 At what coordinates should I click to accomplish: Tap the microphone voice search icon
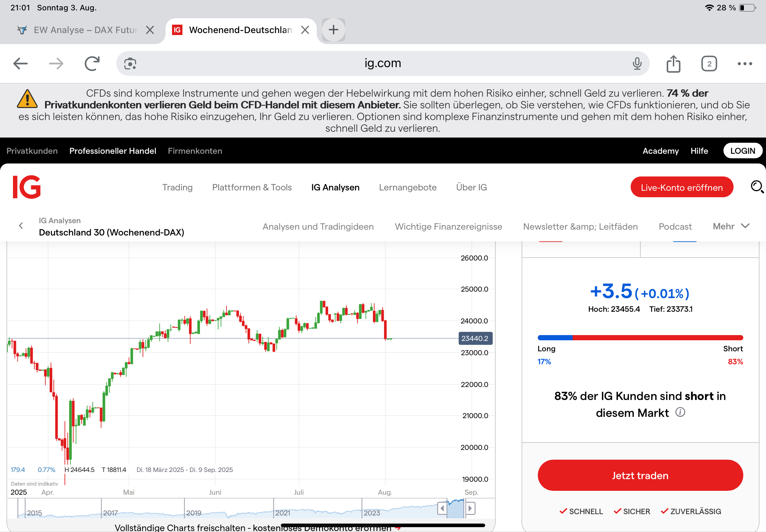pyautogui.click(x=636, y=63)
